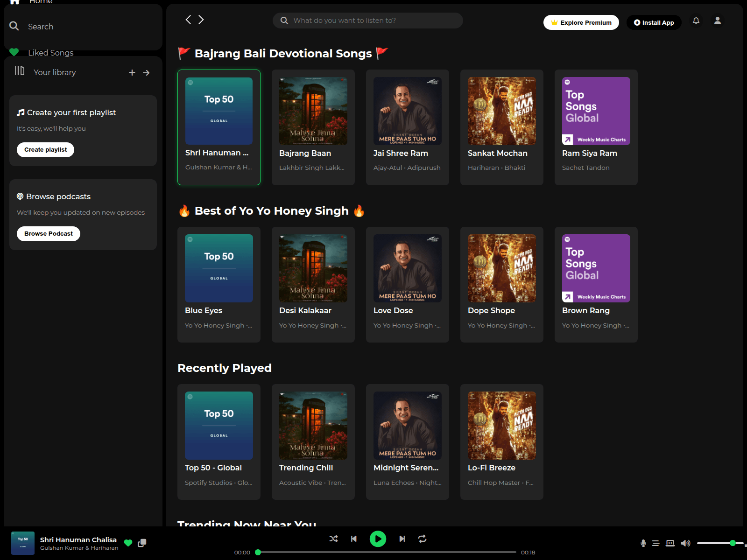Open the Liked Songs label
Viewport: 747px width, 560px height.
pyautogui.click(x=51, y=53)
